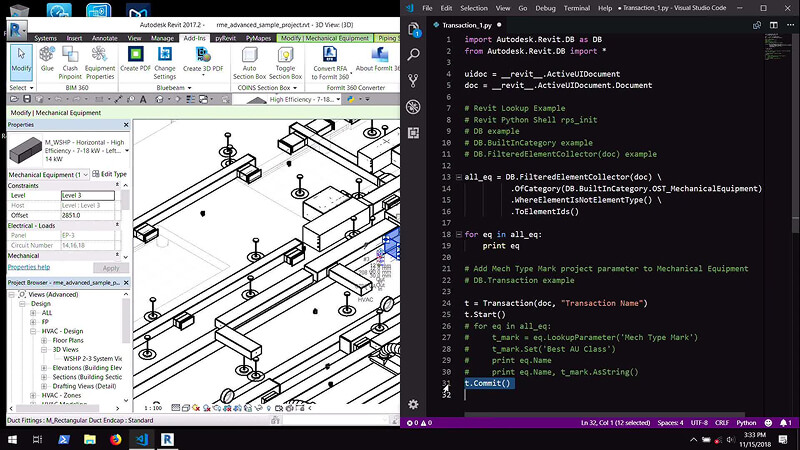
Task: Open the Extensions view in VS Code
Action: pyautogui.click(x=413, y=131)
